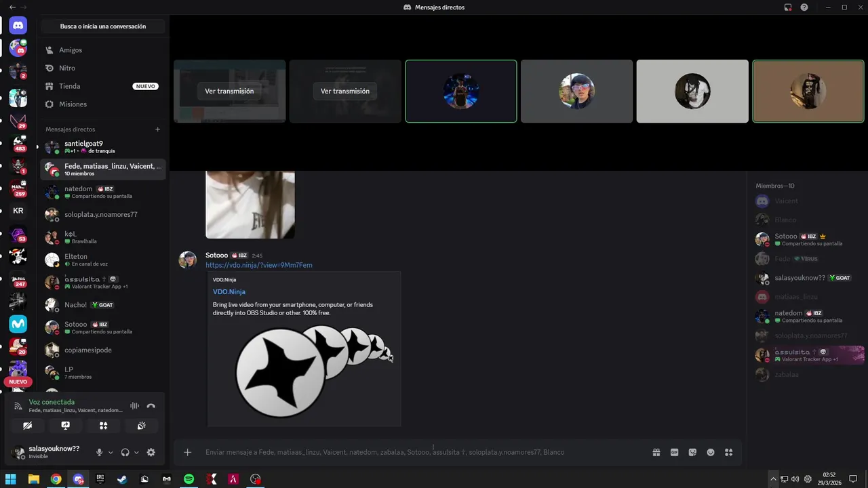The height and width of the screenshot is (488, 868).
Task: Open Discord home direct messages icon
Action: point(18,26)
